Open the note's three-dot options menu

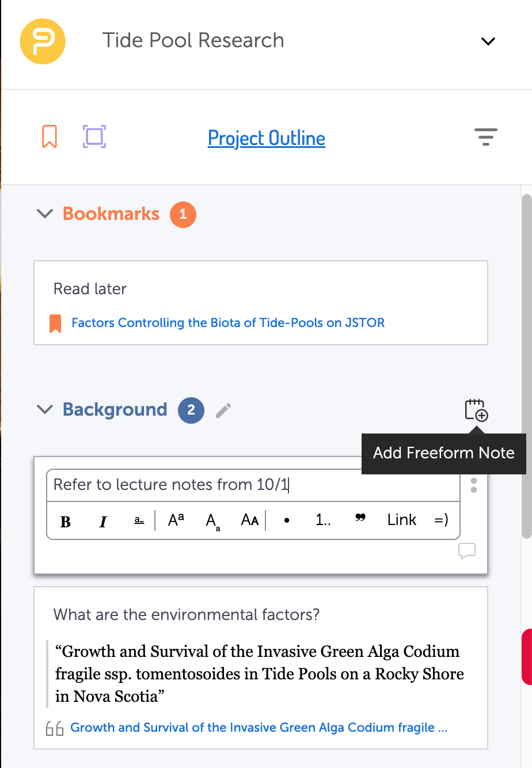click(x=474, y=484)
